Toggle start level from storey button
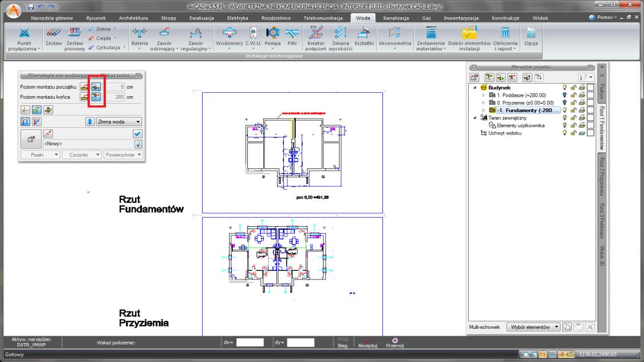This screenshot has height=362, width=644. click(x=96, y=86)
